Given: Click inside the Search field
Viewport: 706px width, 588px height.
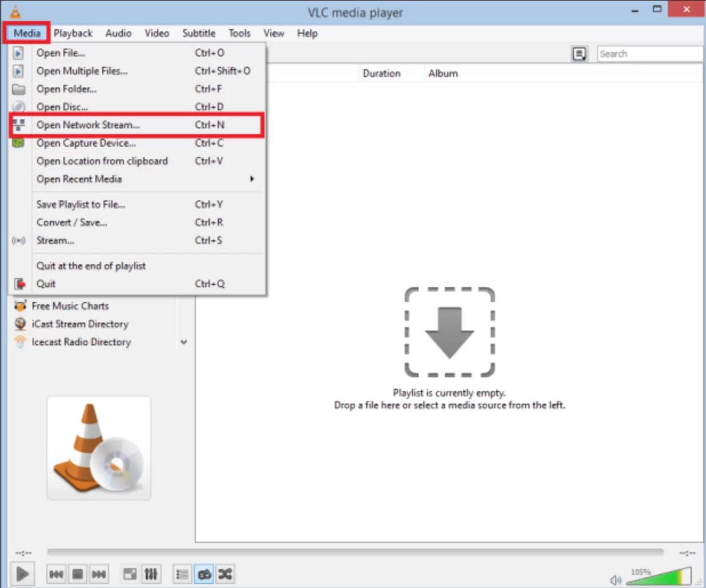Looking at the screenshot, I should click(x=648, y=53).
